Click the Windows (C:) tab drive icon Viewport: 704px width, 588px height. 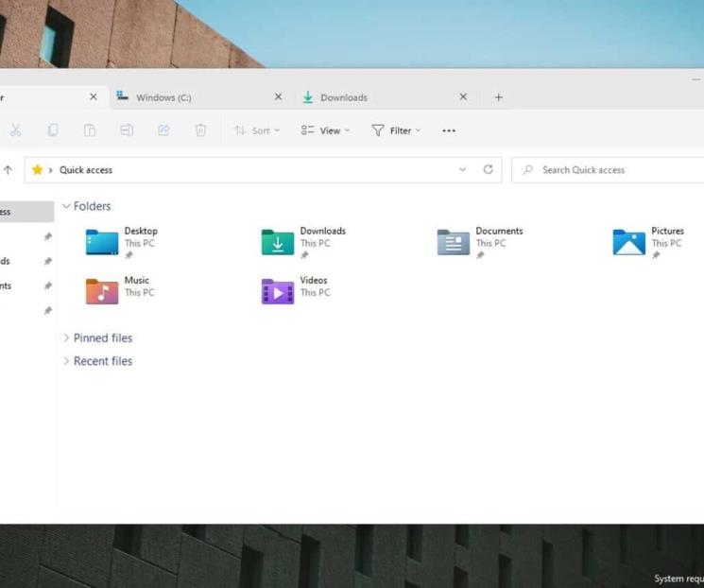122,95
